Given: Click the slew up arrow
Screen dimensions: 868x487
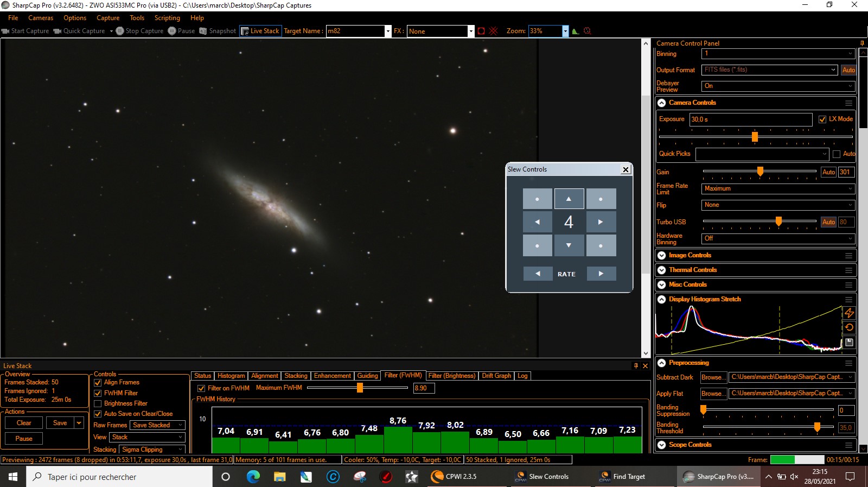Looking at the screenshot, I should point(569,199).
